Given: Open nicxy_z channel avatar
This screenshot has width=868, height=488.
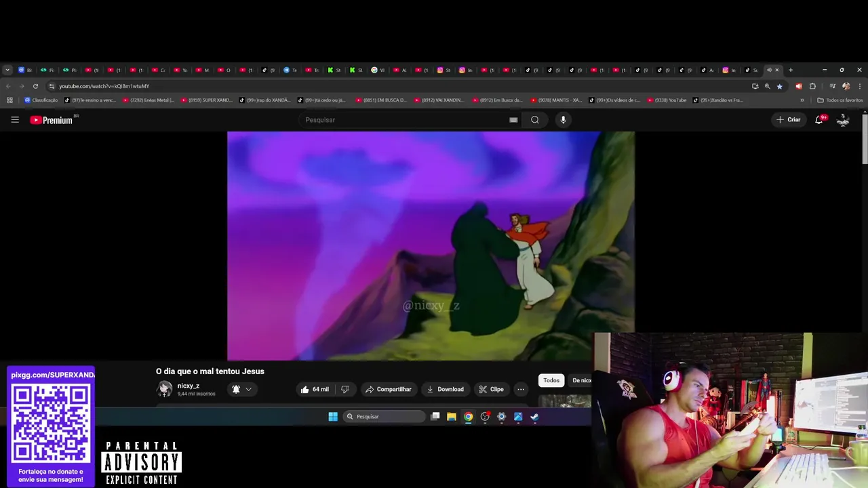Looking at the screenshot, I should (164, 389).
